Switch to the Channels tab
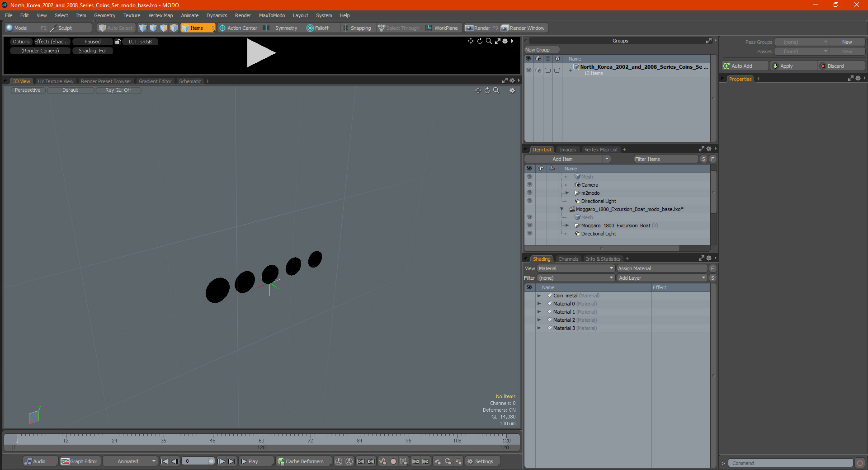This screenshot has height=470, width=868. pos(568,259)
